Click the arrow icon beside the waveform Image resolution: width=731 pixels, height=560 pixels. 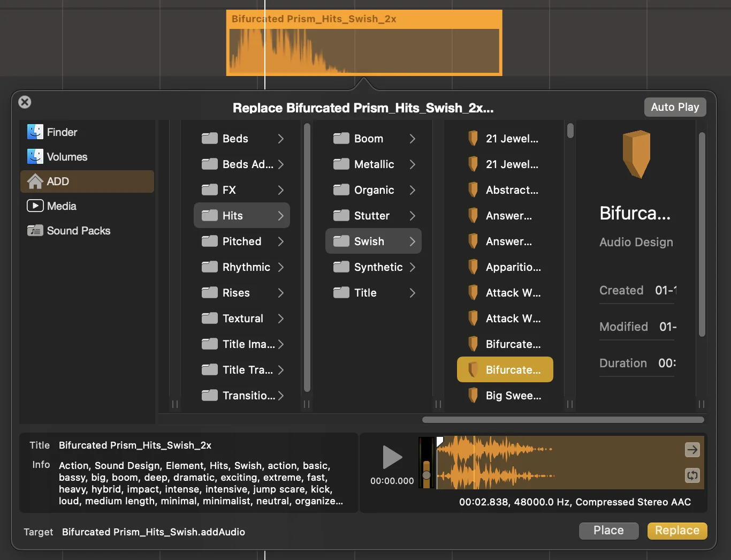click(x=692, y=450)
